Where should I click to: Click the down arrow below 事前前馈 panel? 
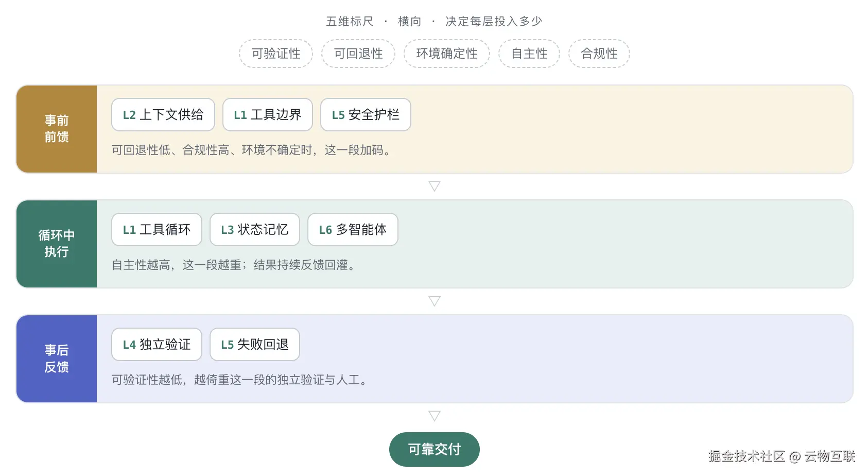click(435, 186)
